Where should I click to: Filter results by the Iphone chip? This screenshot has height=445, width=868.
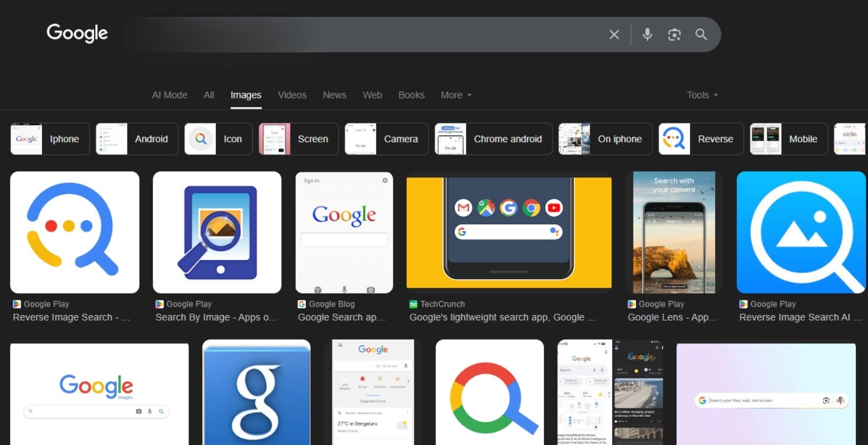50,139
